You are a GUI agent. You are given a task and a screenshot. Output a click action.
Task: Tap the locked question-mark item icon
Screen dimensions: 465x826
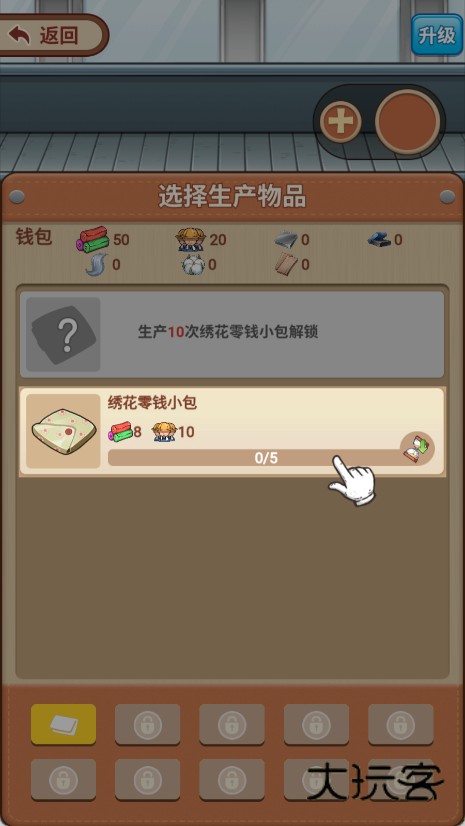63,335
